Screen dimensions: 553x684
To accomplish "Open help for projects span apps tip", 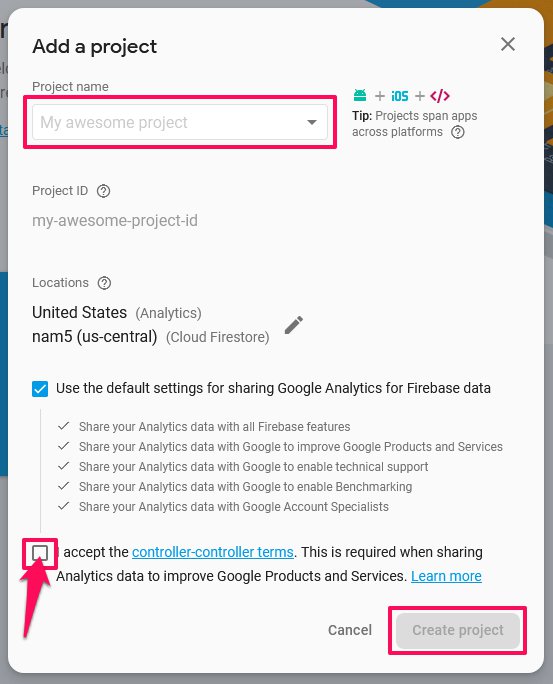I will [x=457, y=132].
